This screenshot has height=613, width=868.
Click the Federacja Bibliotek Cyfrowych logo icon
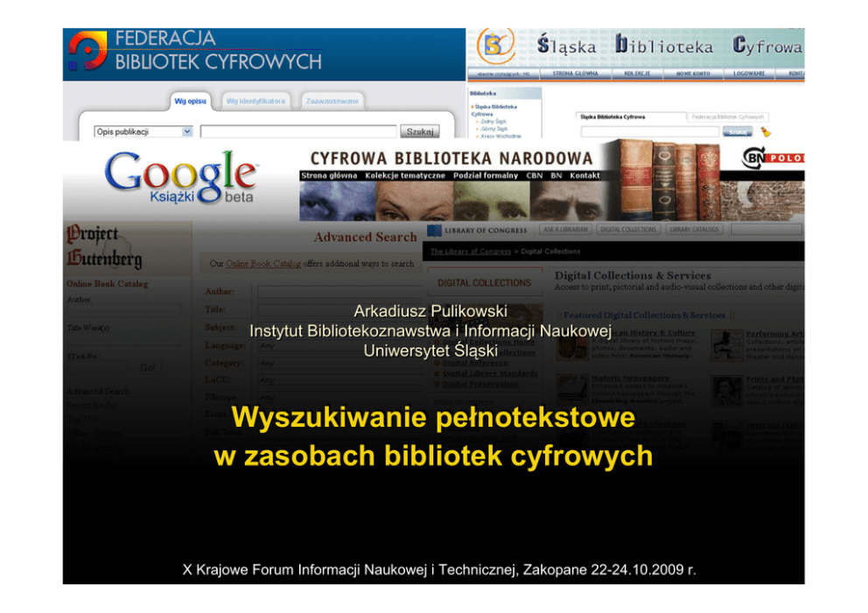click(87, 52)
